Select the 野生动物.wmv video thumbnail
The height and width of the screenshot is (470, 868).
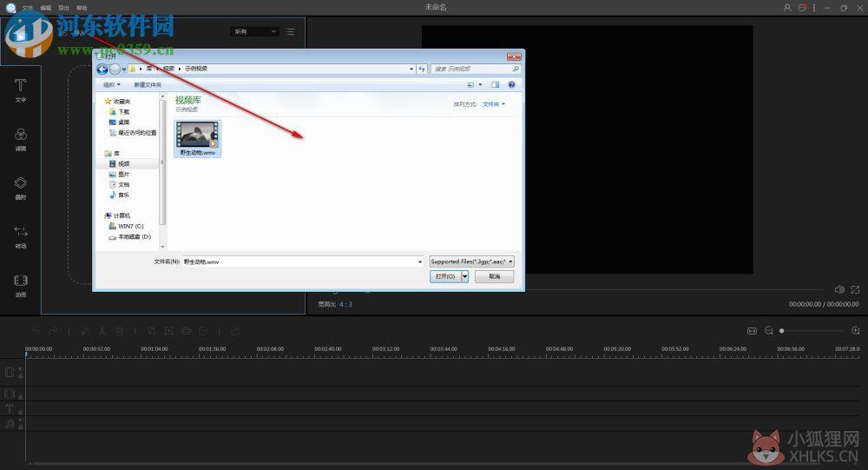(x=198, y=138)
